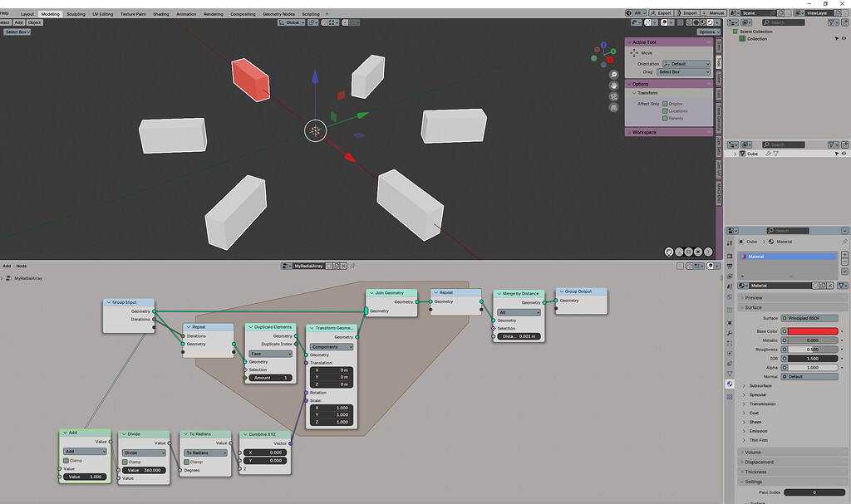
Task: Enable Clamp on the To Radians node
Action: pos(187,462)
